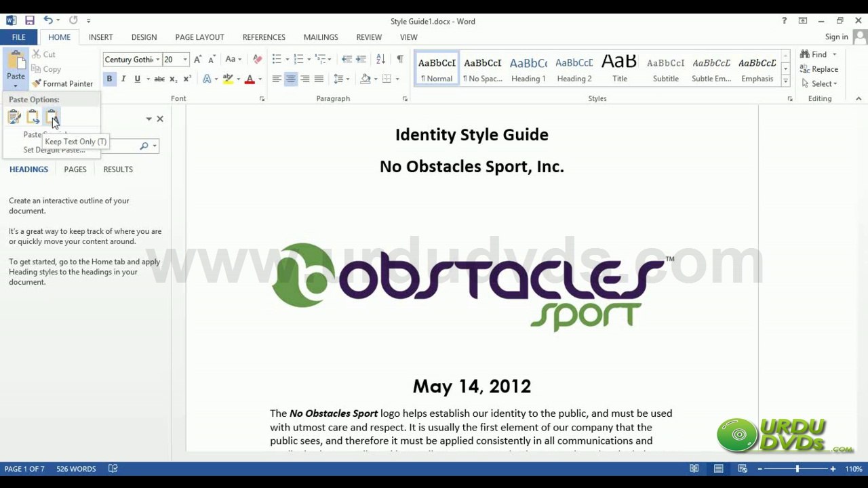Open Word Help question mark
868x488 pixels.
pos(785,21)
